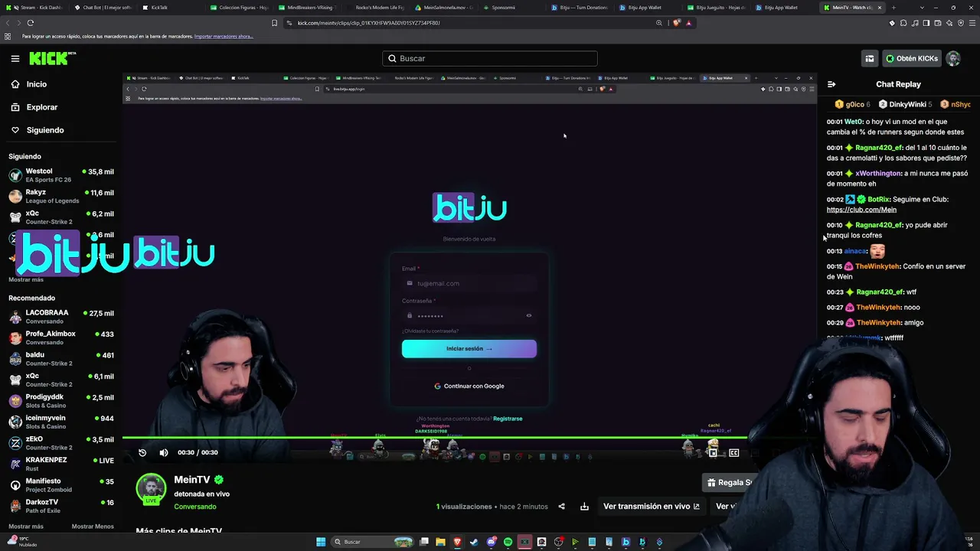Bookmark the current page in address bar
980x551 pixels.
tap(274, 23)
